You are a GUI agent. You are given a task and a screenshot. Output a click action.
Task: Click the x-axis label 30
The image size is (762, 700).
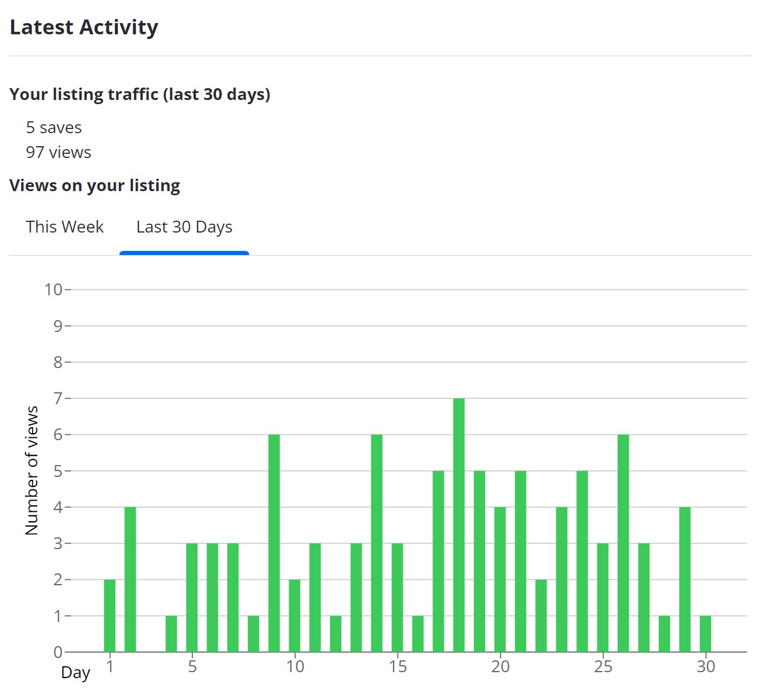(706, 667)
